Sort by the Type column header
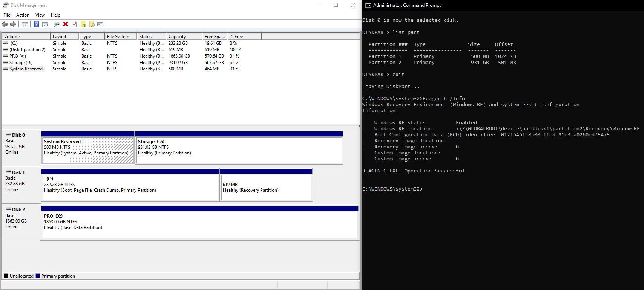The image size is (644, 290). point(92,37)
